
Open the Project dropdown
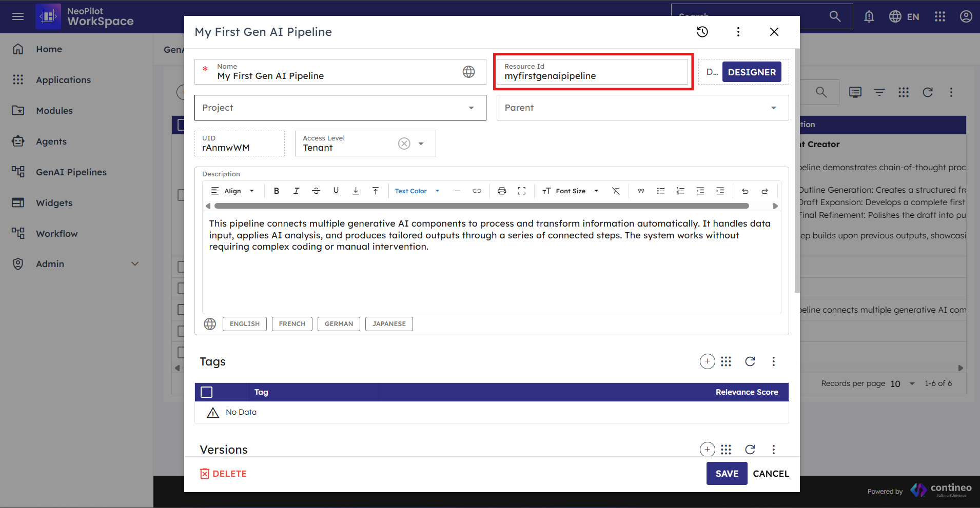[340, 108]
